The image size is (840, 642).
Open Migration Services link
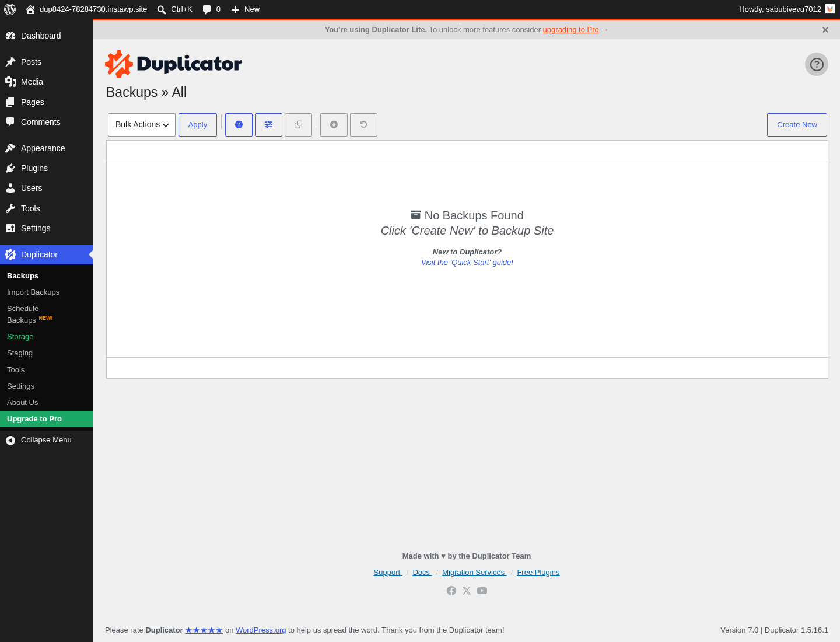point(474,573)
